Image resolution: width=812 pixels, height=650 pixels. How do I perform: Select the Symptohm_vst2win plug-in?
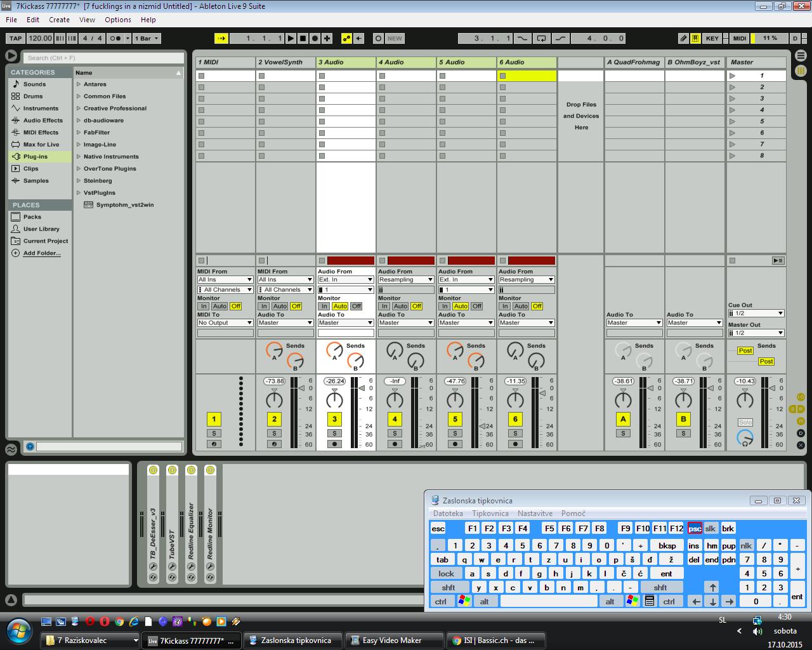[x=124, y=204]
